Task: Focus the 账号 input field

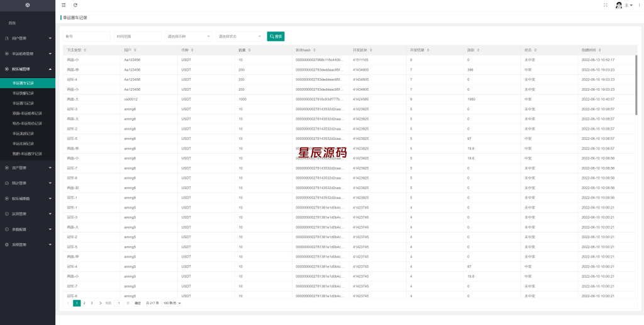Action: pos(87,36)
